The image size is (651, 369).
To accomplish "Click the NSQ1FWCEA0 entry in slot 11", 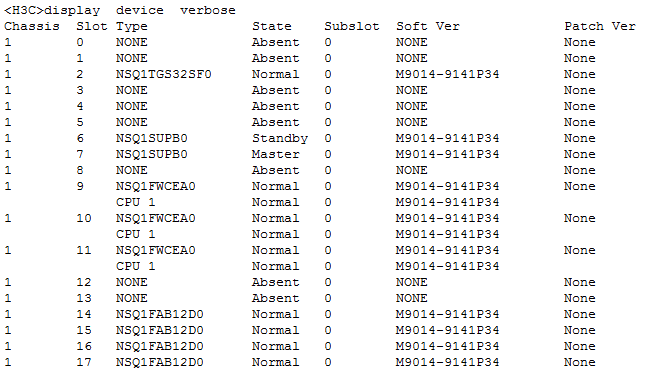I will 156,250.
